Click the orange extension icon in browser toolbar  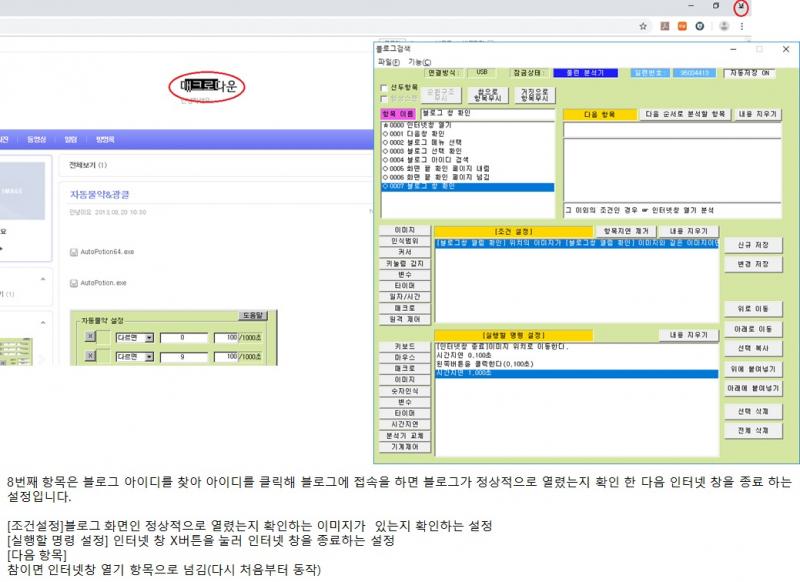tap(683, 27)
